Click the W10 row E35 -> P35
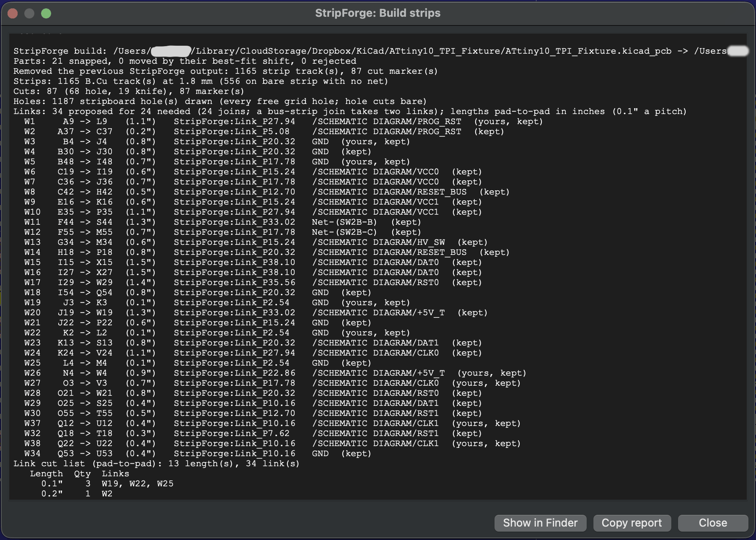The width and height of the screenshot is (756, 540). click(x=253, y=212)
